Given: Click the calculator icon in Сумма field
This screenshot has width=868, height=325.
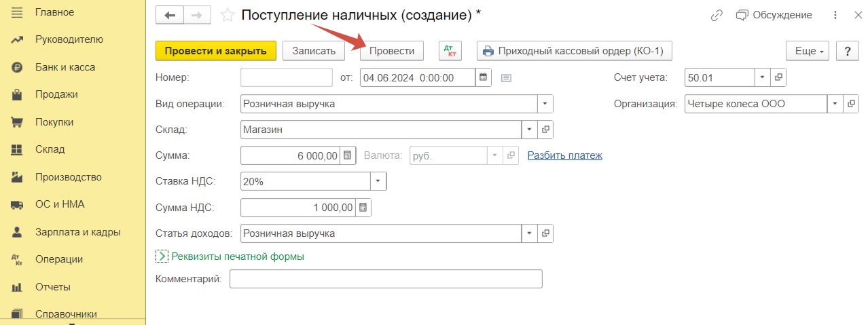Looking at the screenshot, I should (347, 155).
